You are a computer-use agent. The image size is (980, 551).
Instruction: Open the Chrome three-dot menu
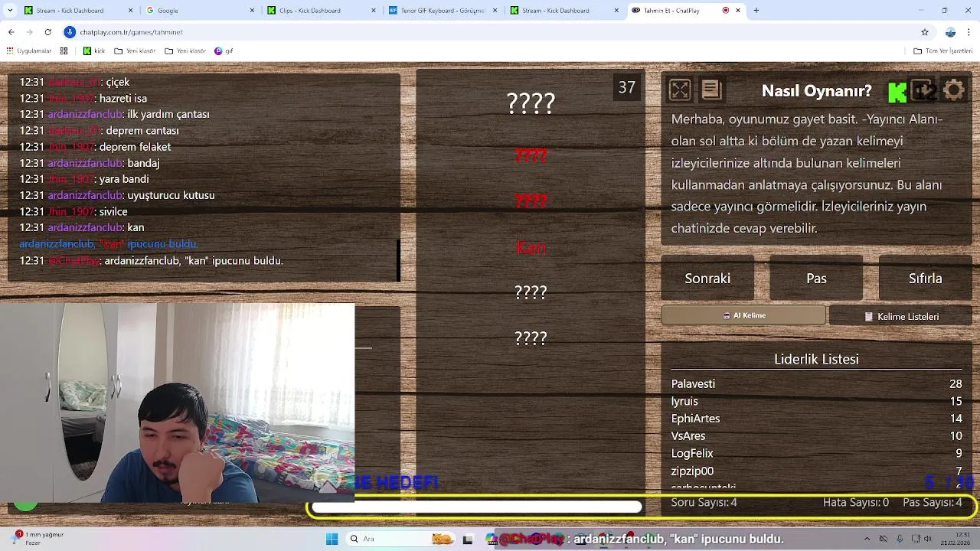(969, 32)
